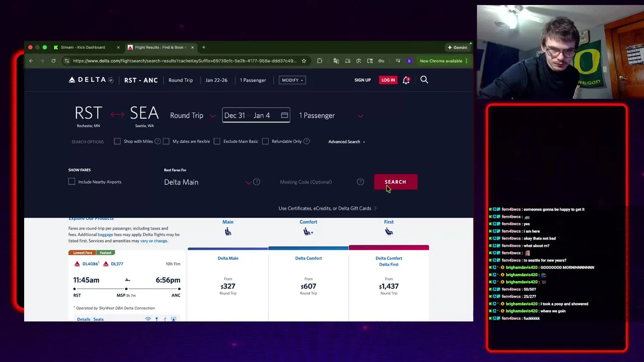
Task: Close the Stream - Kick Dashboard tab
Action: 118,47
